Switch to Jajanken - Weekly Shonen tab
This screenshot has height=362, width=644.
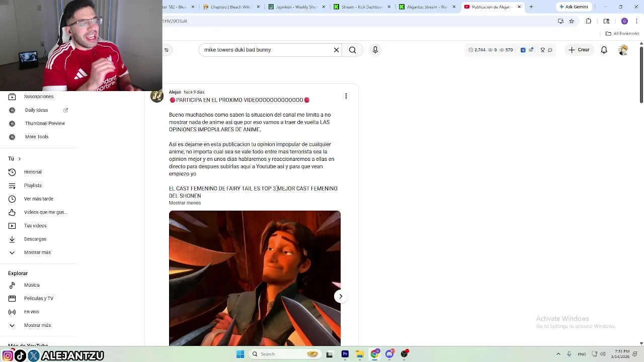pos(296,7)
